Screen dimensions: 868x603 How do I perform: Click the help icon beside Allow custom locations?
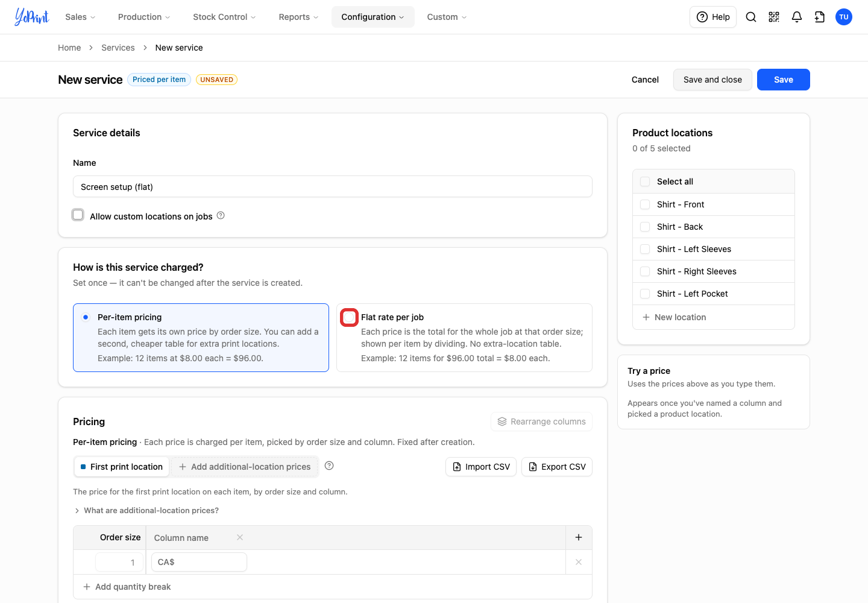[221, 215]
